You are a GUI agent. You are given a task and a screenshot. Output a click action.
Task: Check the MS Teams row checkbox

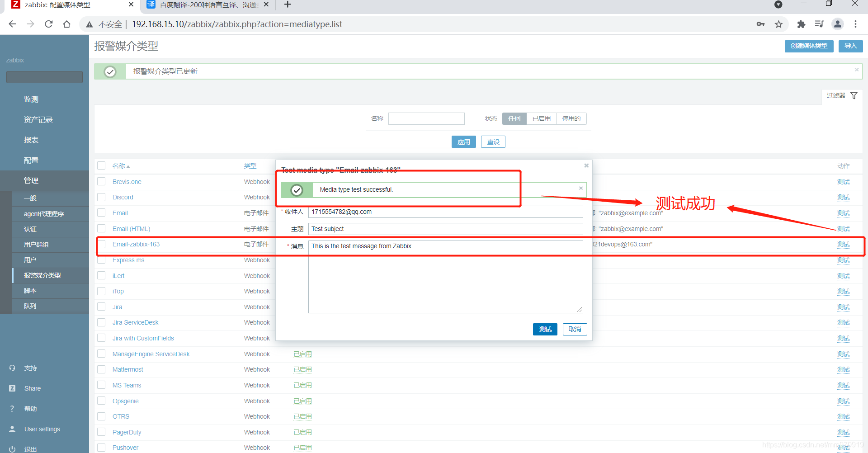click(101, 385)
